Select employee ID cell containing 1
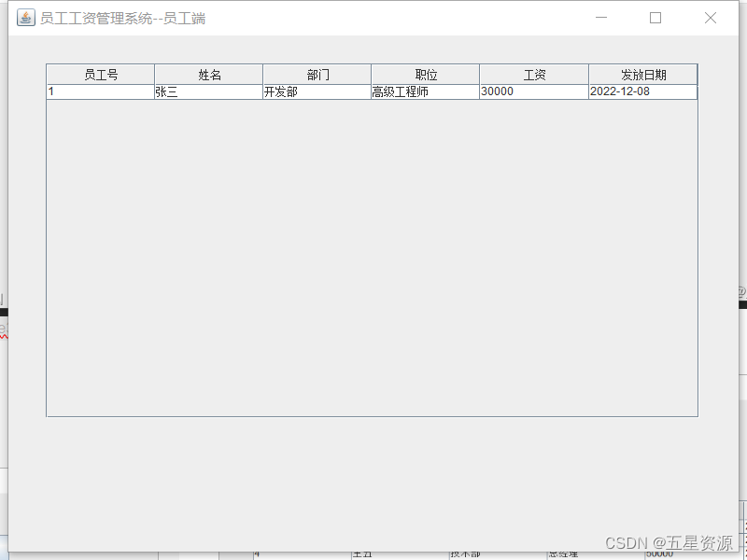Screen dimensions: 747x560 tap(100, 91)
